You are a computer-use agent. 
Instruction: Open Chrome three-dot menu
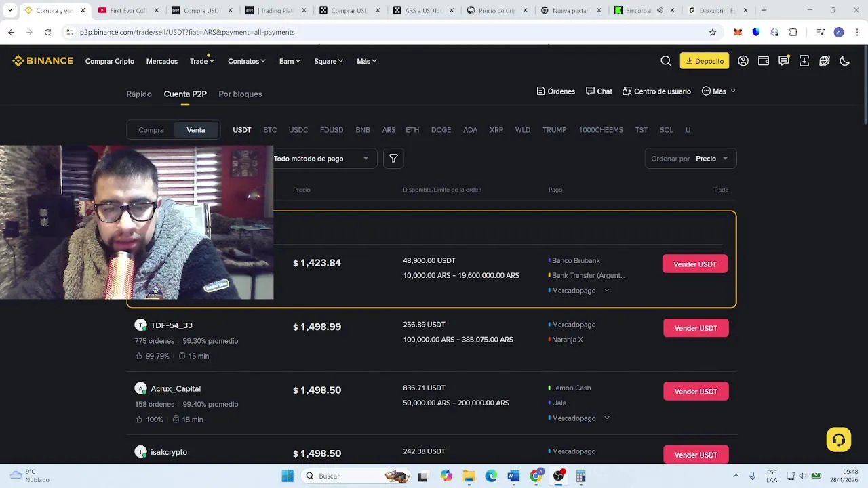pos(856,32)
